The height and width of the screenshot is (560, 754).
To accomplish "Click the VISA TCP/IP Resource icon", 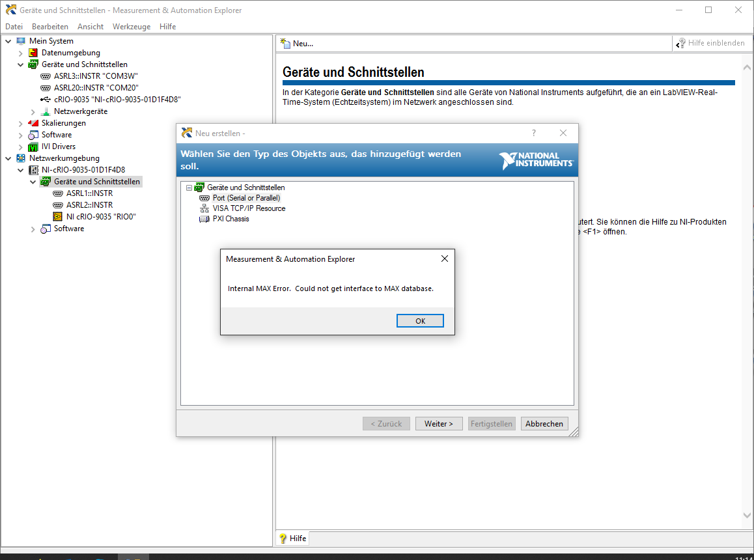I will click(204, 208).
